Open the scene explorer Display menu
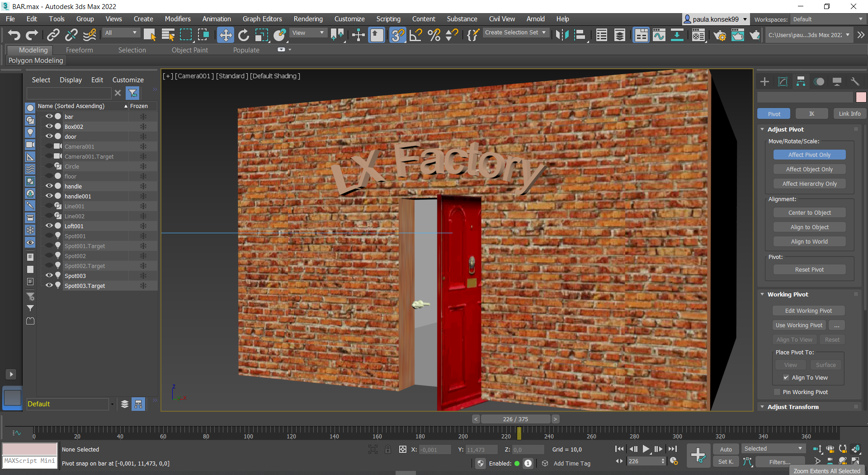Viewport: 868px width, 475px height. click(71, 80)
